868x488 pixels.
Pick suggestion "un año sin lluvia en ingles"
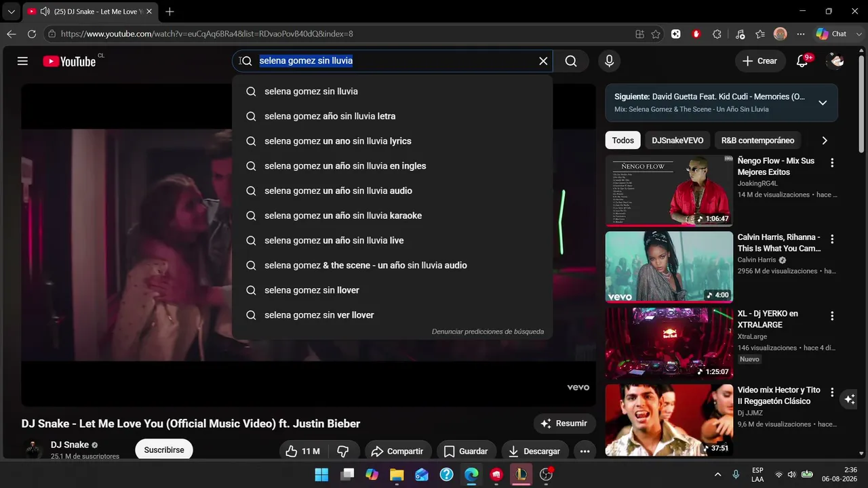(393, 166)
